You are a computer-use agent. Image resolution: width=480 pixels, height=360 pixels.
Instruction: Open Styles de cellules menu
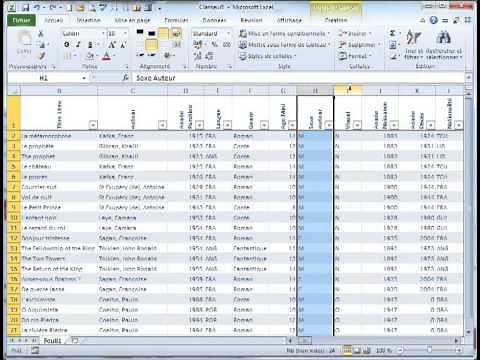click(268, 56)
